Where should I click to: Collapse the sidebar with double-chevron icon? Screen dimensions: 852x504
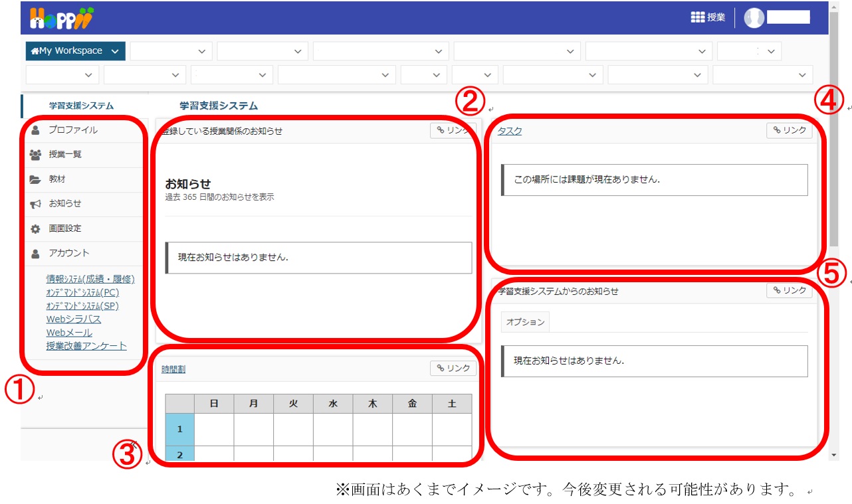135,444
